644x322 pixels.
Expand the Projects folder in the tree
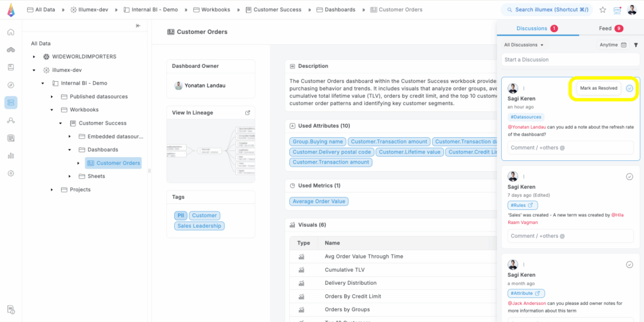pyautogui.click(x=52, y=189)
